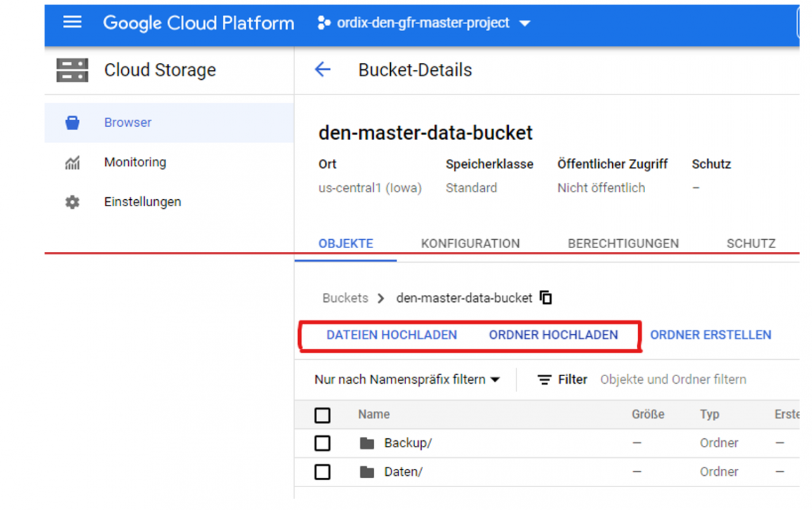This screenshot has height=510, width=812.
Task: Tick the checkbox for Backup/ row
Action: 322,443
